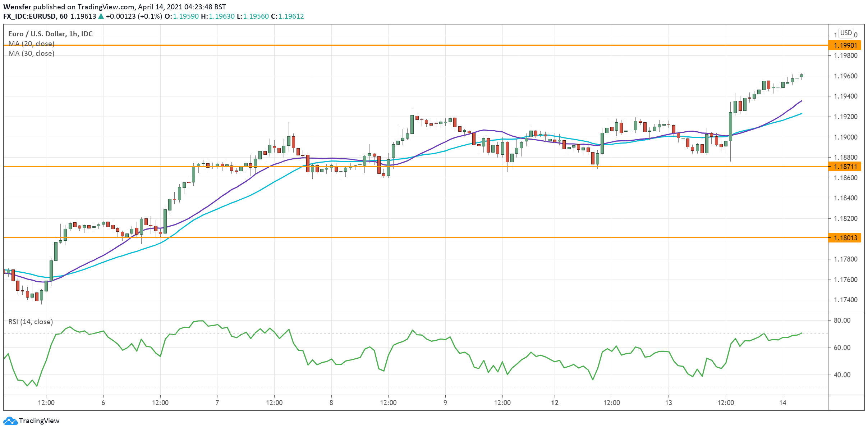Image resolution: width=868 pixels, height=431 pixels.
Task: Toggle visibility of the MA 20 moving average
Action: tap(31, 44)
